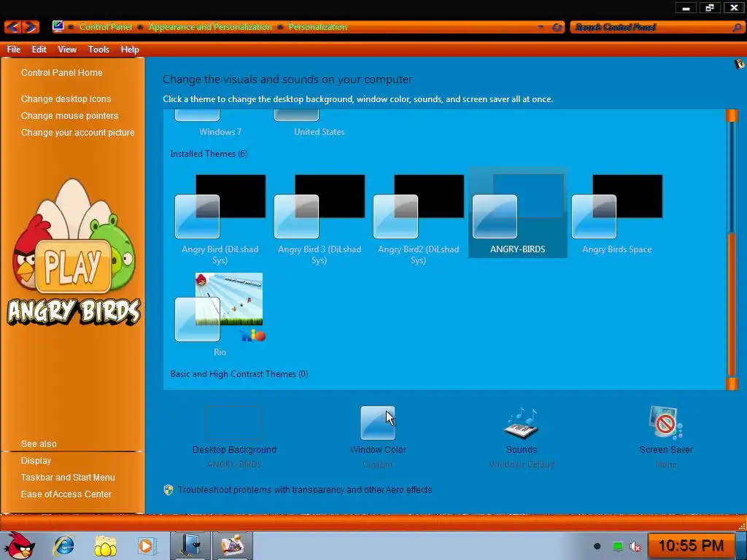The image size is (747, 560).
Task: Click Troubleshoot problems with transparency link
Action: pyautogui.click(x=305, y=489)
